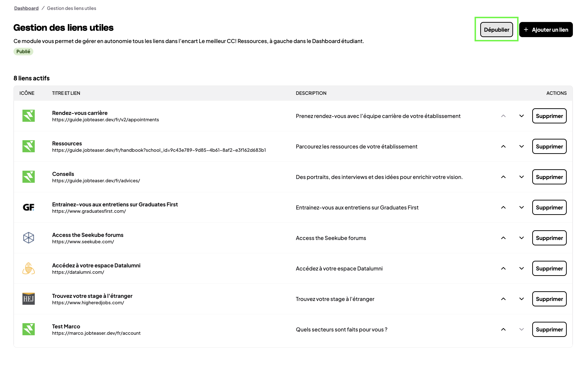Move Test Marco link up

(x=503, y=329)
